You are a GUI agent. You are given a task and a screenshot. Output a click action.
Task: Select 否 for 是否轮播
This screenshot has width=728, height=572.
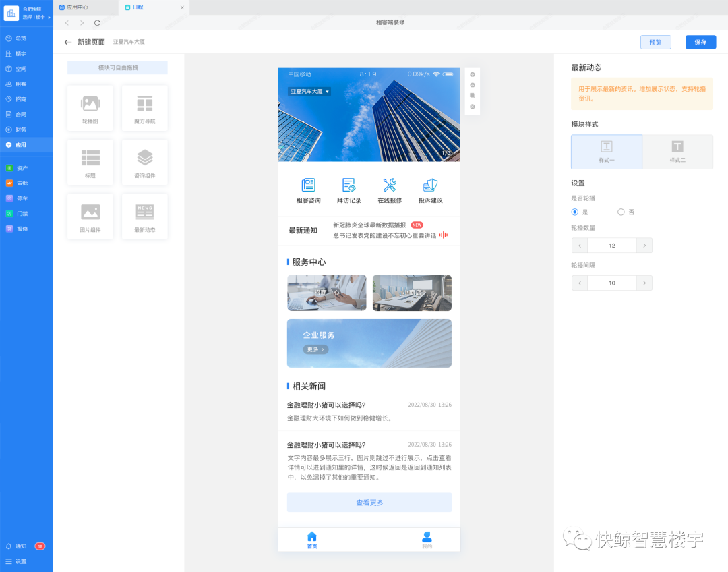[x=621, y=212]
